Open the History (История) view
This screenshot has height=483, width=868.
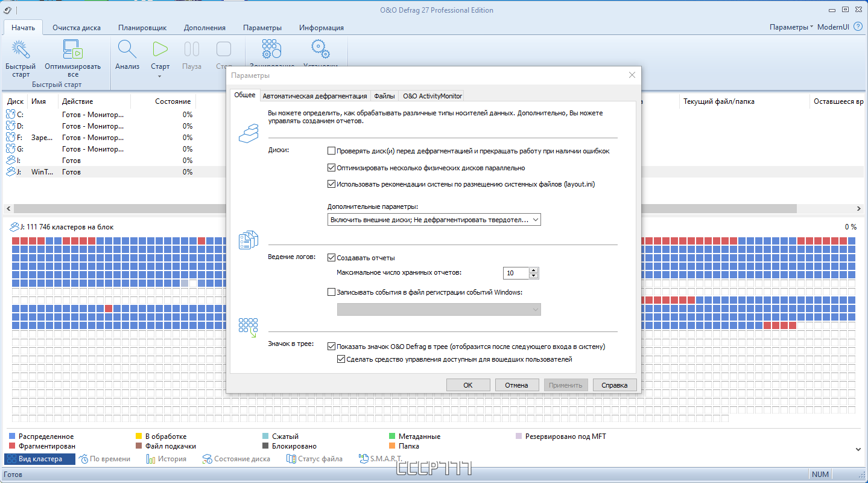click(166, 459)
